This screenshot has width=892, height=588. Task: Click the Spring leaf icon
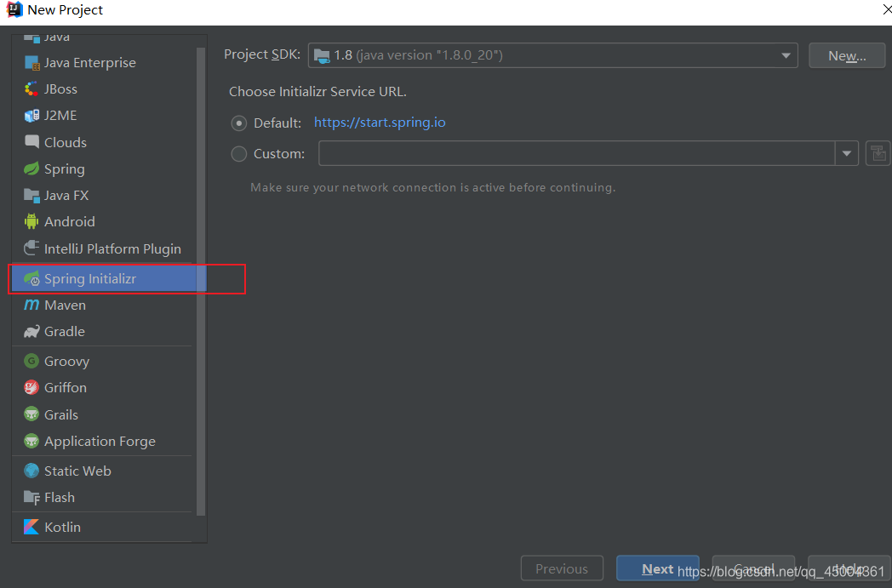pyautogui.click(x=31, y=168)
